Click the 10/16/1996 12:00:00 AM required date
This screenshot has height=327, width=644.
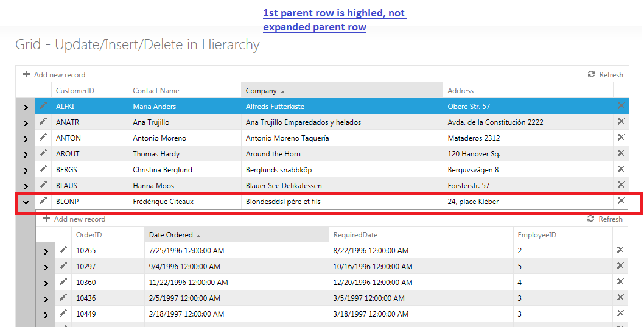point(421,266)
